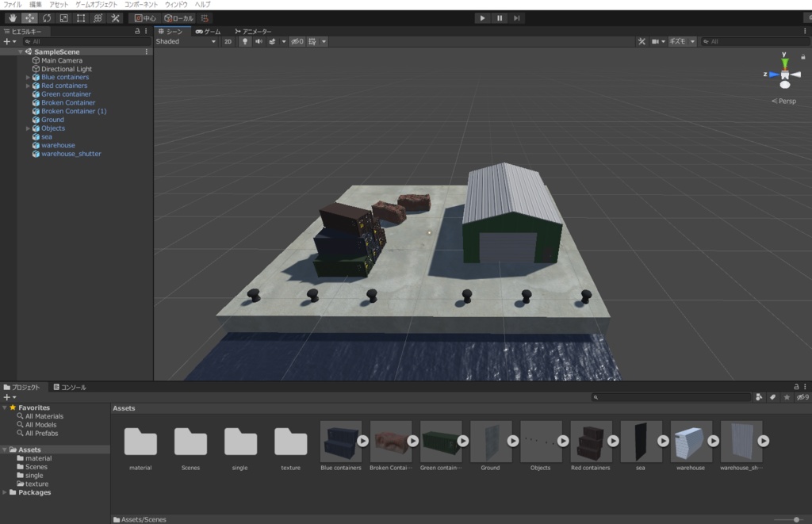Toggle the ギズモ button
The image size is (812, 524).
tap(677, 41)
